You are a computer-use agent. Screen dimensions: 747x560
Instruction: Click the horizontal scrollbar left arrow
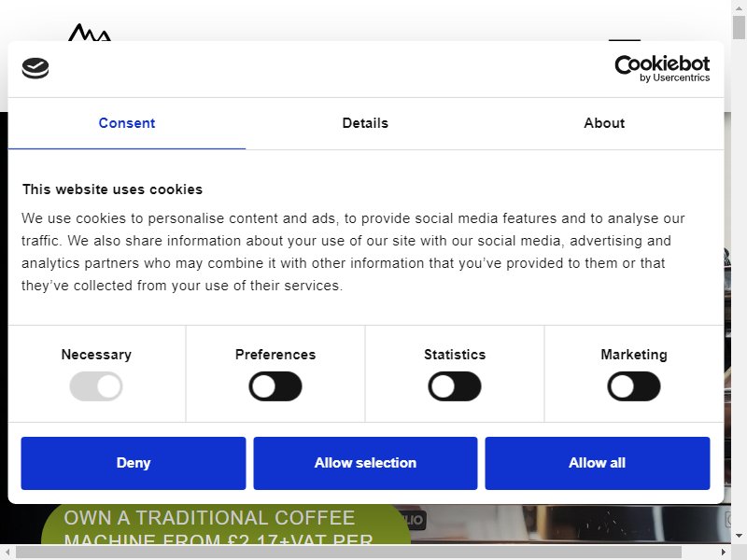pos(7,552)
